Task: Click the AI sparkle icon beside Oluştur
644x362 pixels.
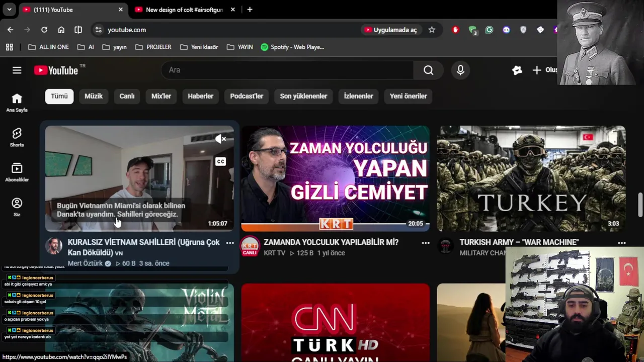Action: 517,70
